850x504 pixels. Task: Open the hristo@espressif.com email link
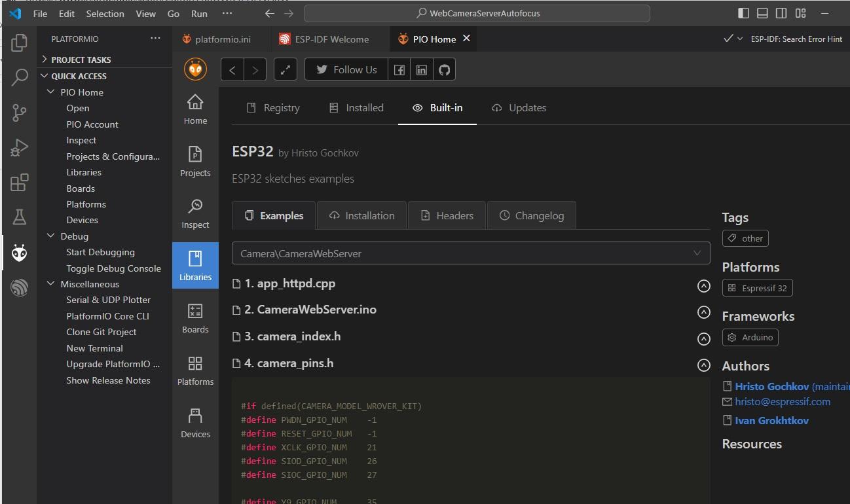tap(783, 402)
